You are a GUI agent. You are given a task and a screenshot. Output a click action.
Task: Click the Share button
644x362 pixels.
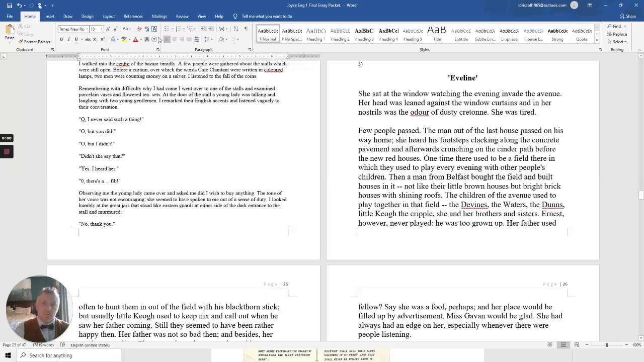tap(627, 16)
